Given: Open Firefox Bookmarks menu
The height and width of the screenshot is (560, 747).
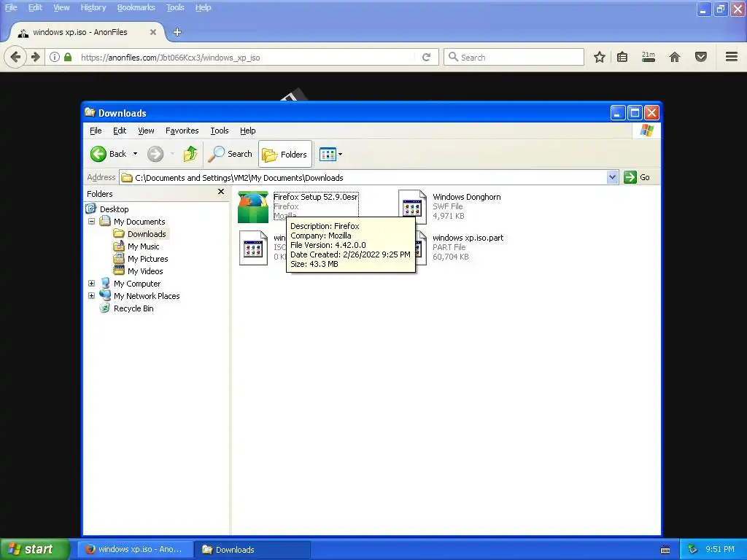Looking at the screenshot, I should pos(136,7).
